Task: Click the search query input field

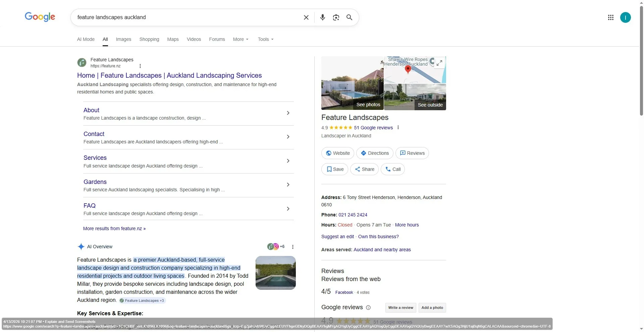Action: click(188, 17)
